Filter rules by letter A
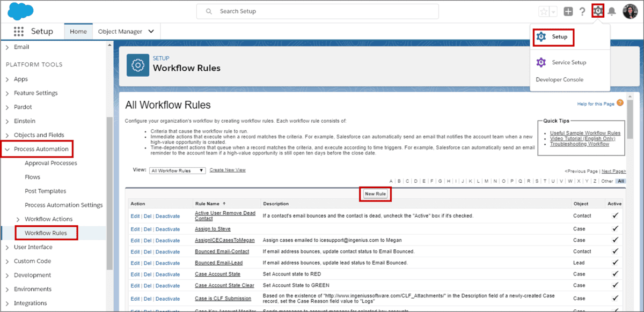The height and width of the screenshot is (312, 644). 391,181
